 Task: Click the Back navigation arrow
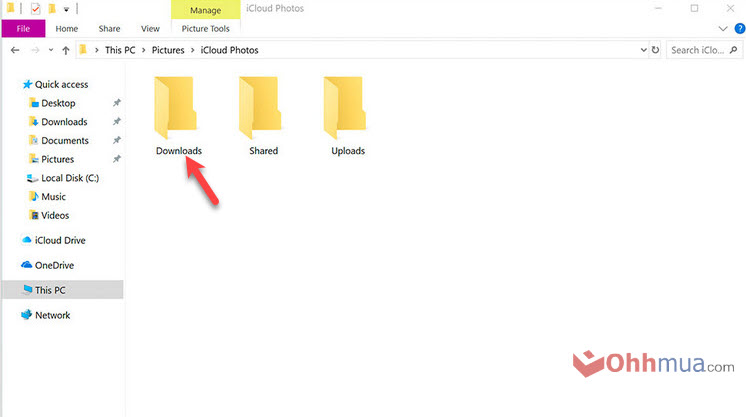15,50
